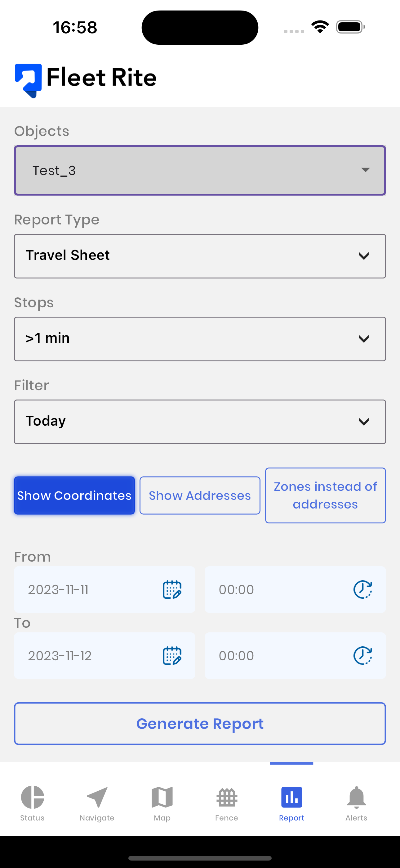This screenshot has height=868, width=400.
Task: Open the Filter dropdown set to Today
Action: (x=200, y=422)
